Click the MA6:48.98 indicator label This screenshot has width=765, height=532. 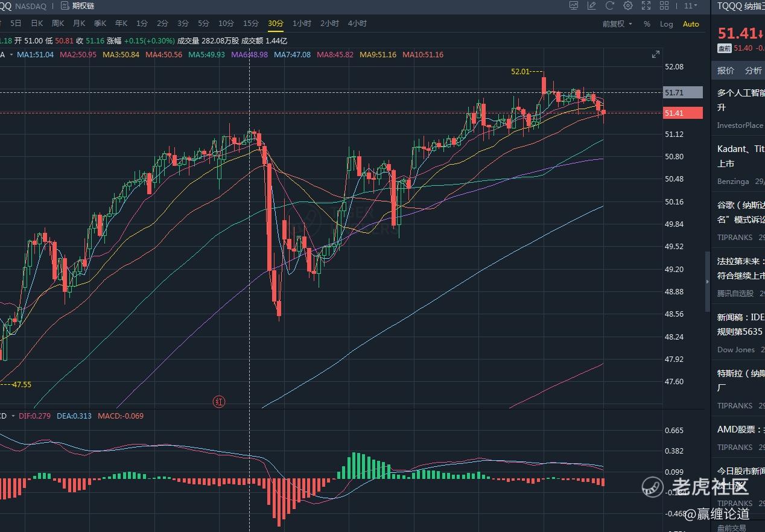coord(250,55)
